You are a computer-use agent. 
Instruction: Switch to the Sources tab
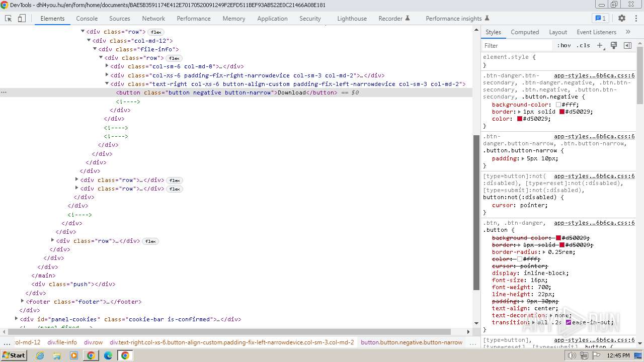119,18
